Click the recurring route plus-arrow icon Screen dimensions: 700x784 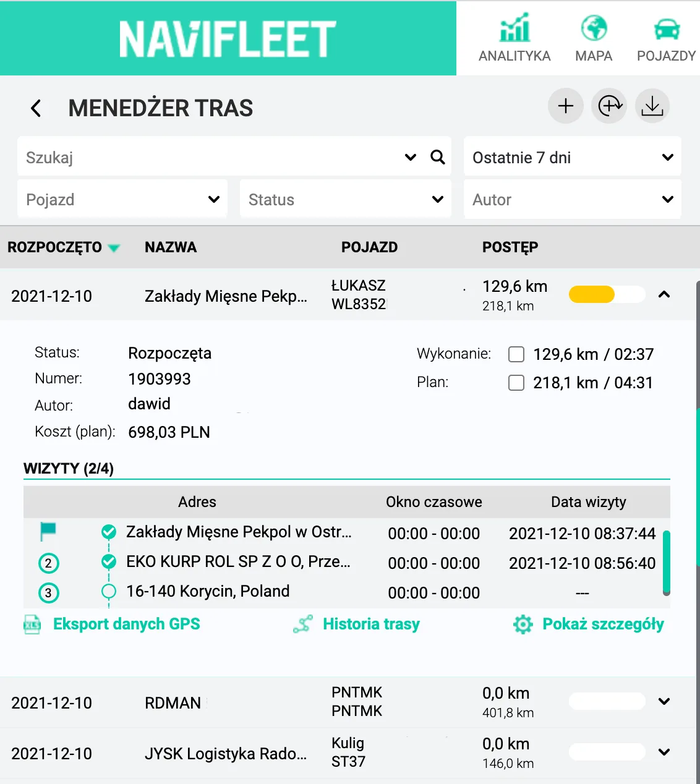609,106
